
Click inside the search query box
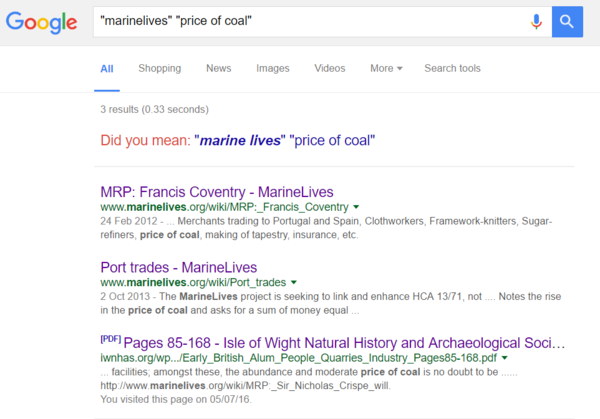[300, 21]
